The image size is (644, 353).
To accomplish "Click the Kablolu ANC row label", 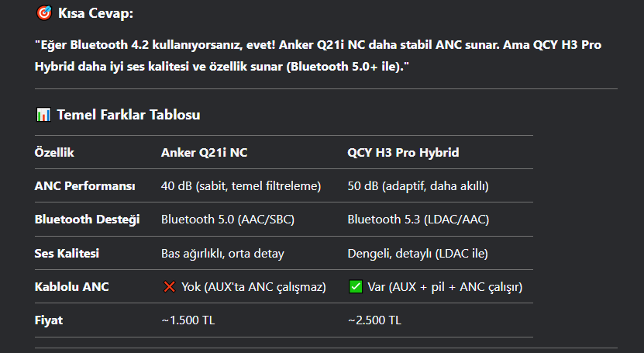I will tap(72, 287).
